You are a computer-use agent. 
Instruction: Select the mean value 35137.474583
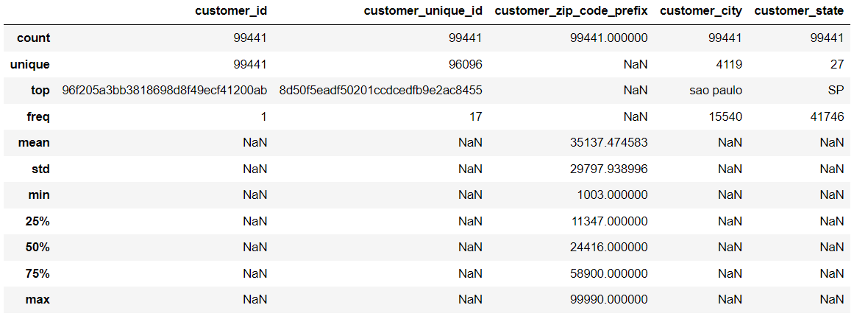point(609,143)
